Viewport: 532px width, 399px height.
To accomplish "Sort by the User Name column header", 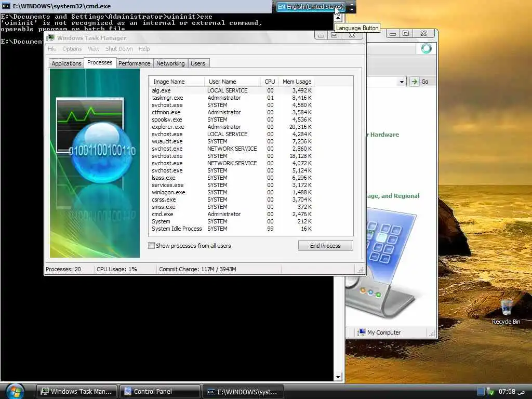I will (x=232, y=82).
